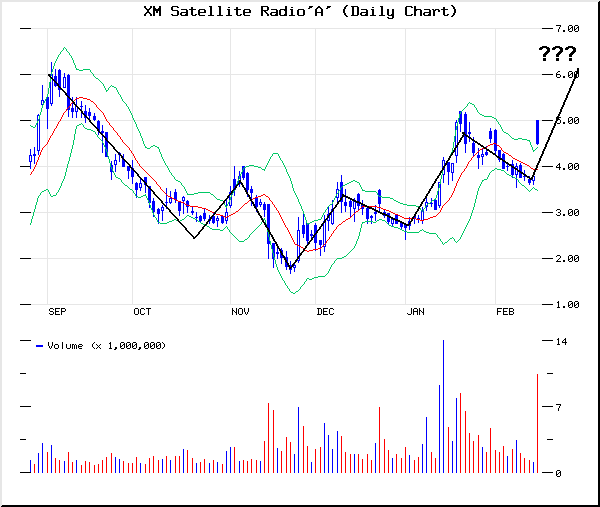The image size is (600, 507).
Task: Click the 6.00 price axis label
Action: point(567,75)
